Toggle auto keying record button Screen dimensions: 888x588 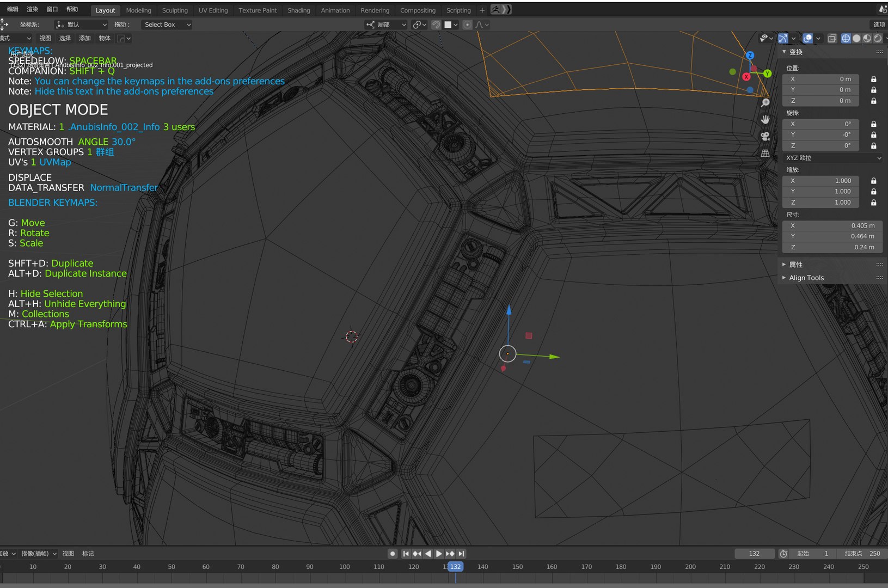coord(393,554)
